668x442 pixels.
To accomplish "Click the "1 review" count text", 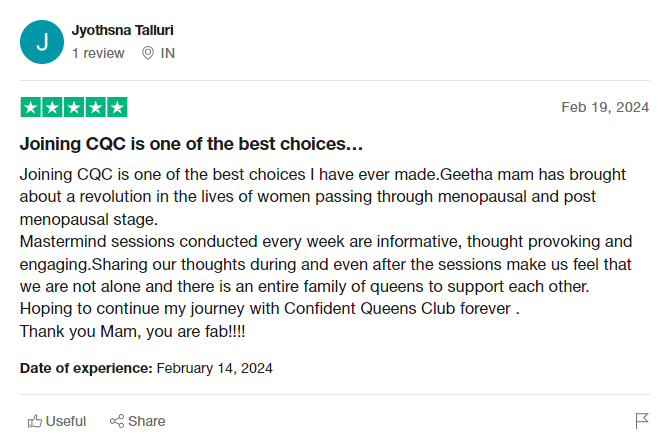I will point(98,53).
